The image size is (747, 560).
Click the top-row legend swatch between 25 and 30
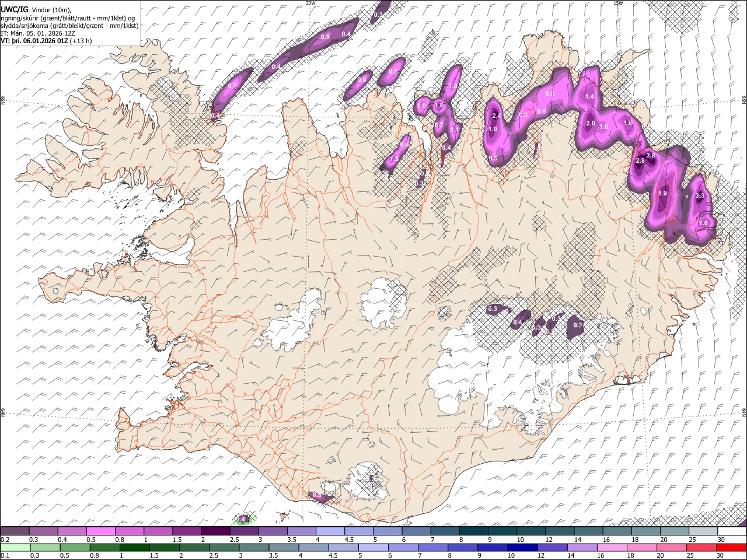click(703, 531)
